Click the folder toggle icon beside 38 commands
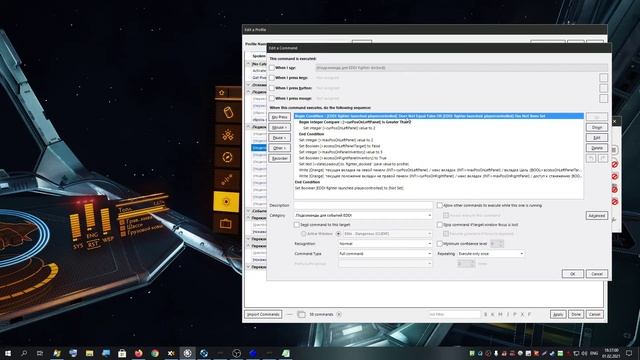The width and height of the screenshot is (640, 360). click(301, 314)
